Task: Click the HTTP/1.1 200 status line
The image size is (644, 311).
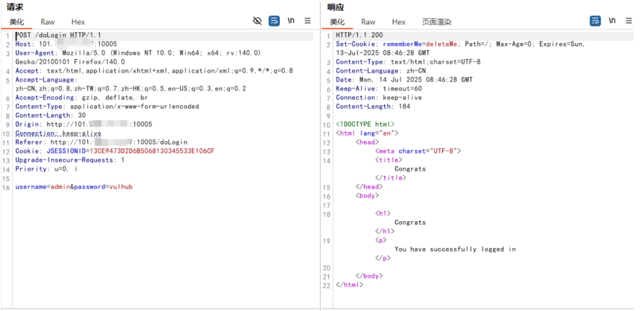Action: pos(359,35)
